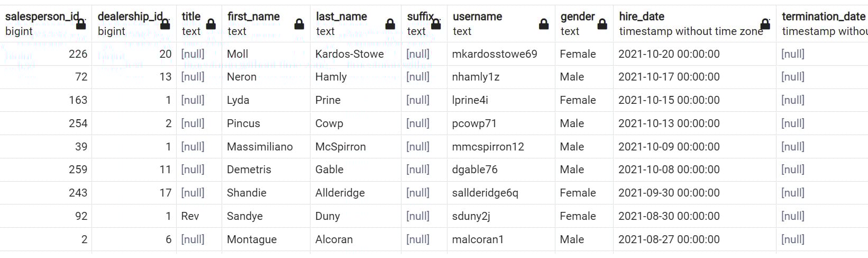Select title cell containing Rev
The width and height of the screenshot is (868, 258).
click(199, 216)
